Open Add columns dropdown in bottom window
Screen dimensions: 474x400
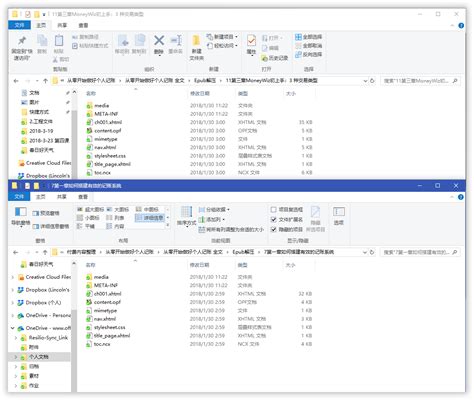[211, 220]
